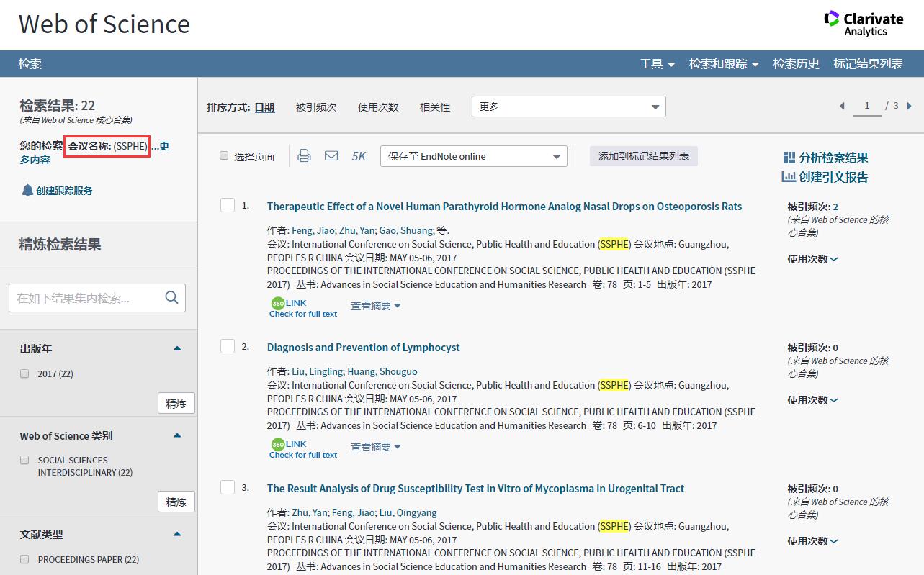Go to next results page arrow
Viewport: 924px width, 575px height.
pyautogui.click(x=909, y=106)
